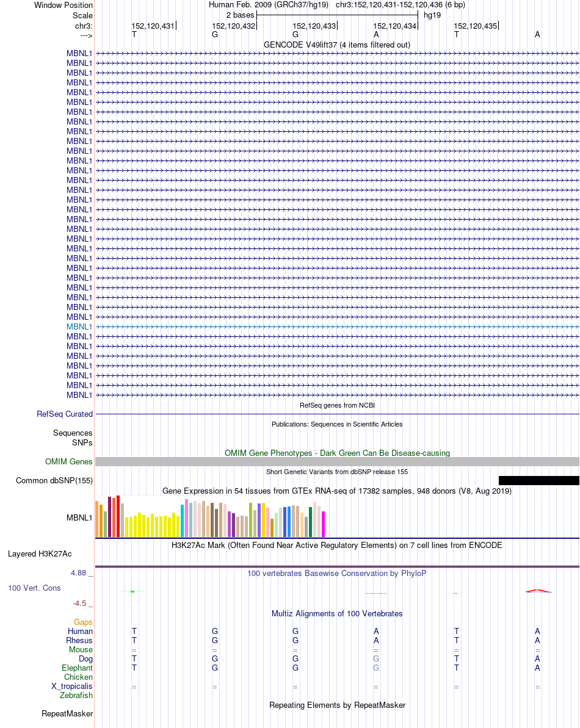Click the hg19 text beside the scale bar
580x728 pixels.
[x=432, y=15]
